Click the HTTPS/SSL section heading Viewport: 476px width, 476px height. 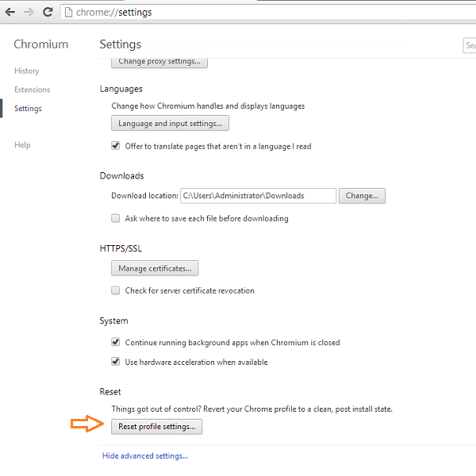(x=121, y=248)
